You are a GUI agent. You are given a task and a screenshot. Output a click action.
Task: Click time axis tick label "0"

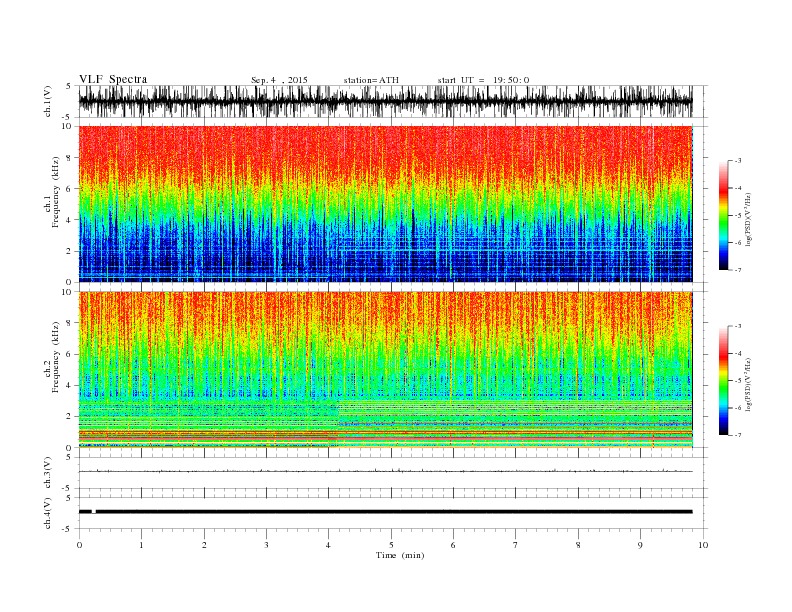tap(79, 545)
